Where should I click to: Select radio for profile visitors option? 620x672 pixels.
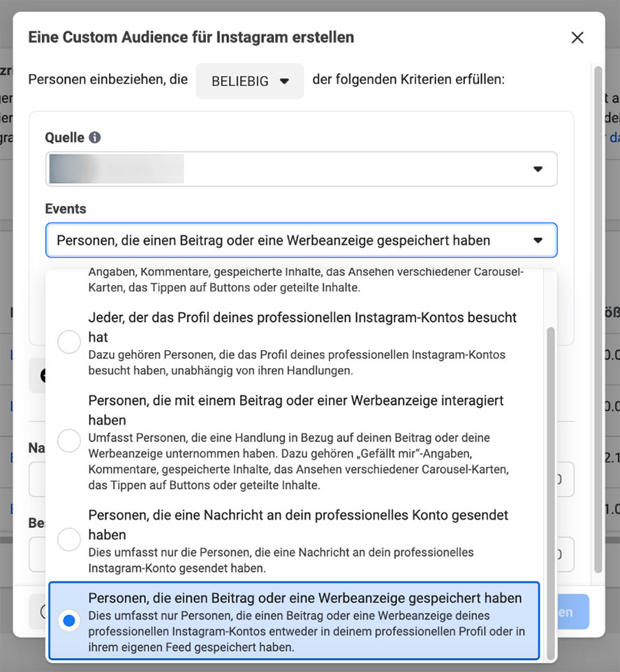pos(69,342)
